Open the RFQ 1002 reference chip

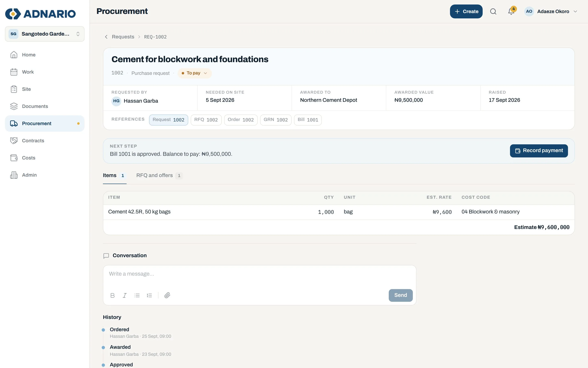[206, 120]
